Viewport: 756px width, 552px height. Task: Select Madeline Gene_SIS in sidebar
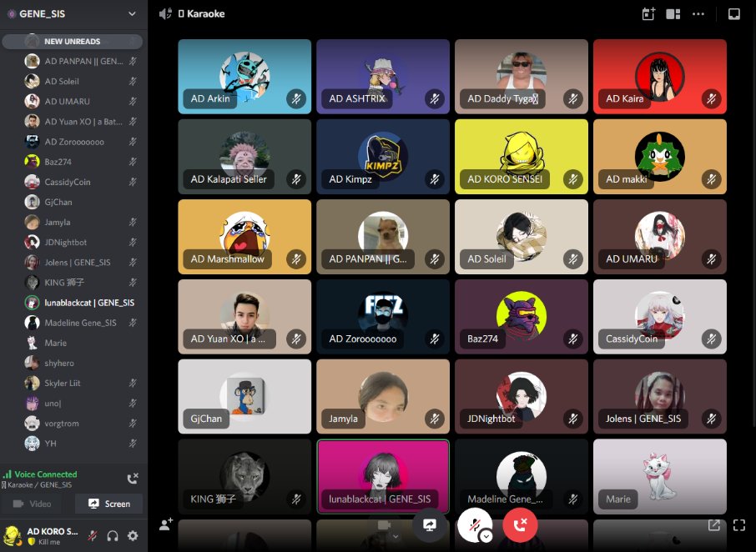tap(81, 323)
